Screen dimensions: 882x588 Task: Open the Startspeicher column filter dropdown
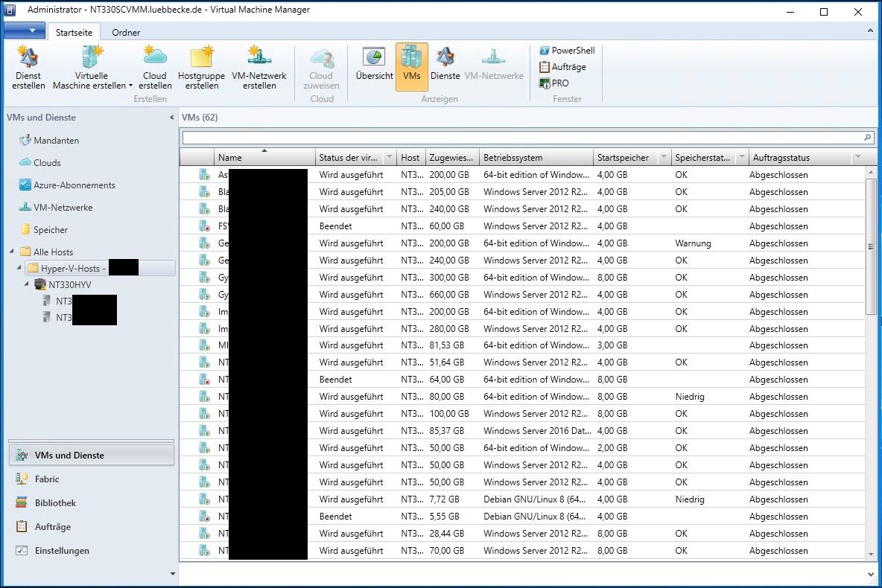(x=663, y=158)
